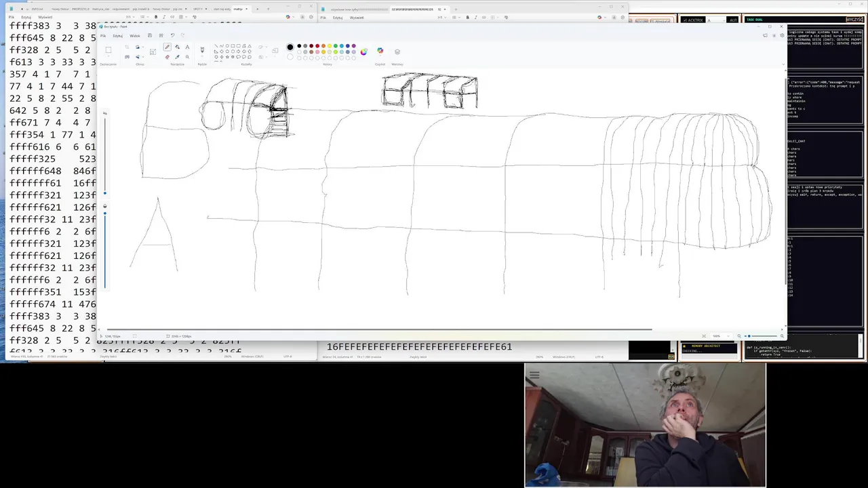Select the Eraser tool in Paint
The image size is (868, 488).
click(167, 57)
